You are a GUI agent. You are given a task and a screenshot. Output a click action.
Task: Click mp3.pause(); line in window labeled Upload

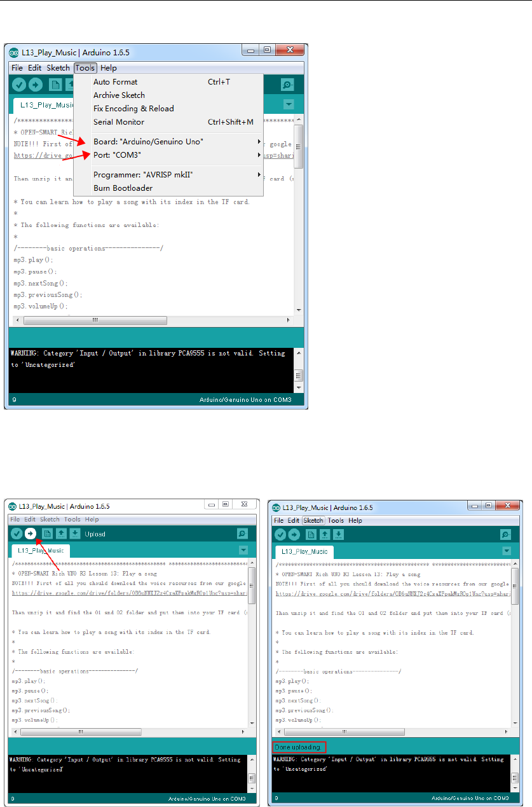pos(30,690)
